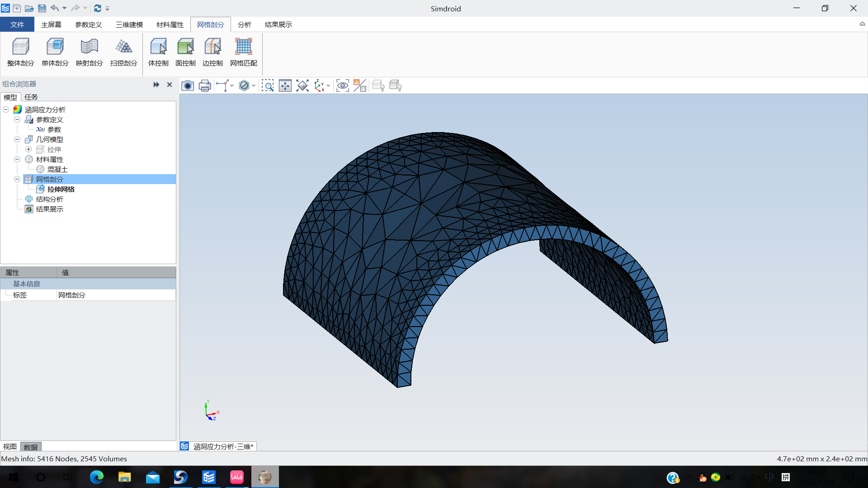This screenshot has height=488, width=868.
Task: Open the dropdown next to measure tool
Action: [232, 85]
